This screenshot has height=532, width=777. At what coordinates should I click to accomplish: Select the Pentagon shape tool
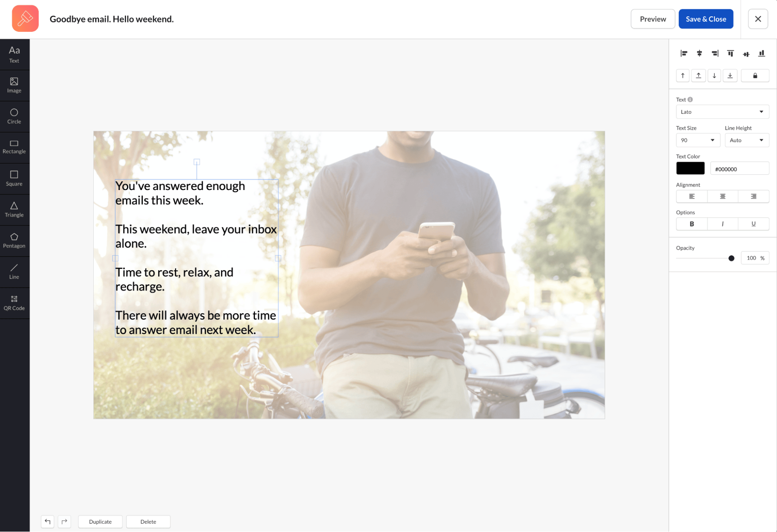(x=14, y=241)
